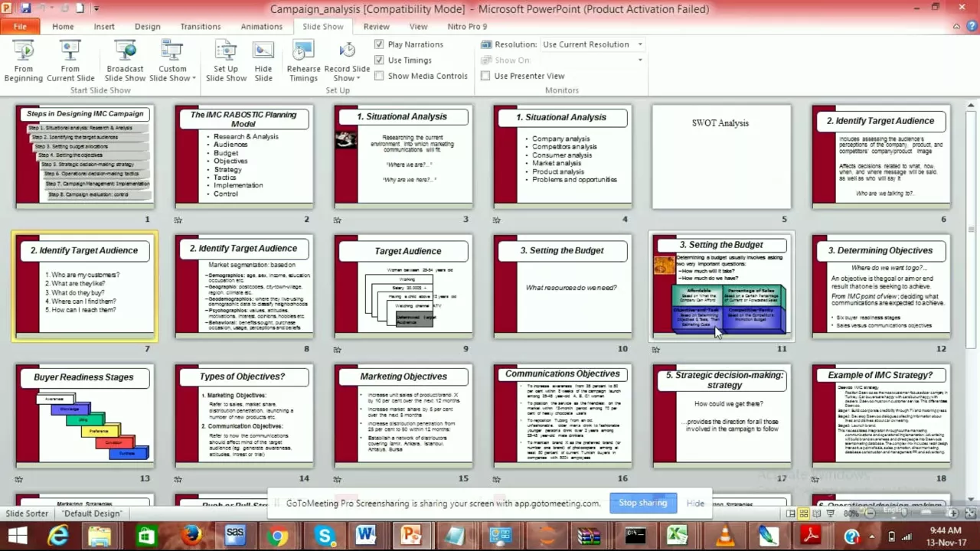The width and height of the screenshot is (980, 551).
Task: Switch to Normal view icon in status bar
Action: coord(790,514)
